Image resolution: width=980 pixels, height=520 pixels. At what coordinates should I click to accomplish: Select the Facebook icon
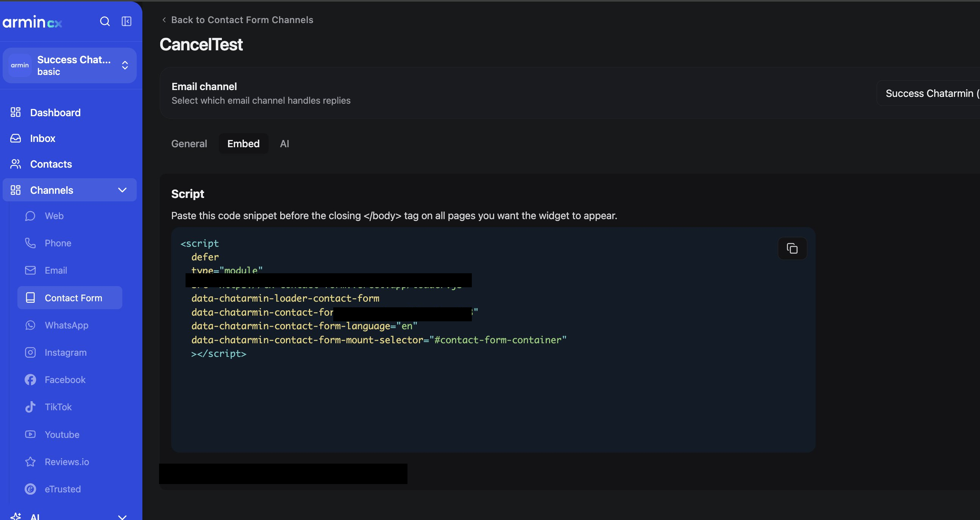click(30, 380)
